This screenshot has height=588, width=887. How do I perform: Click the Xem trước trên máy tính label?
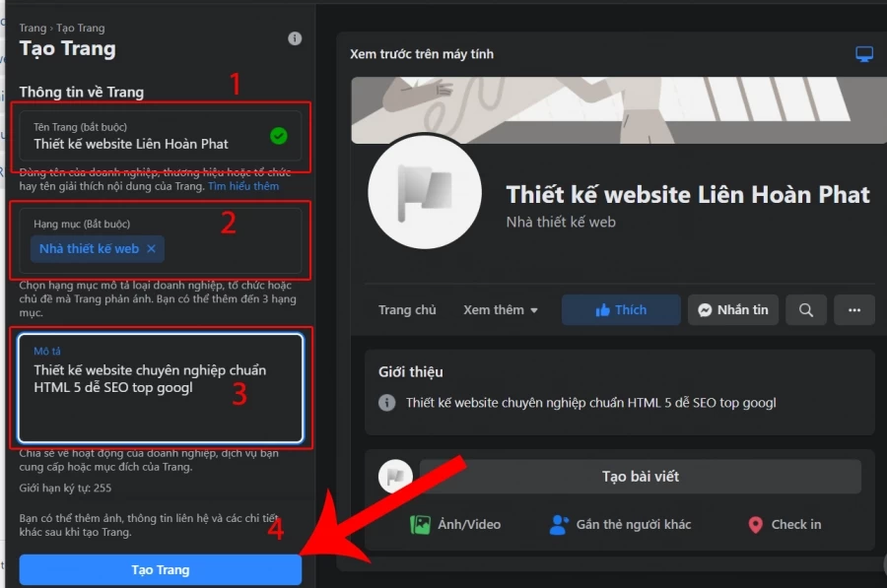tap(422, 54)
